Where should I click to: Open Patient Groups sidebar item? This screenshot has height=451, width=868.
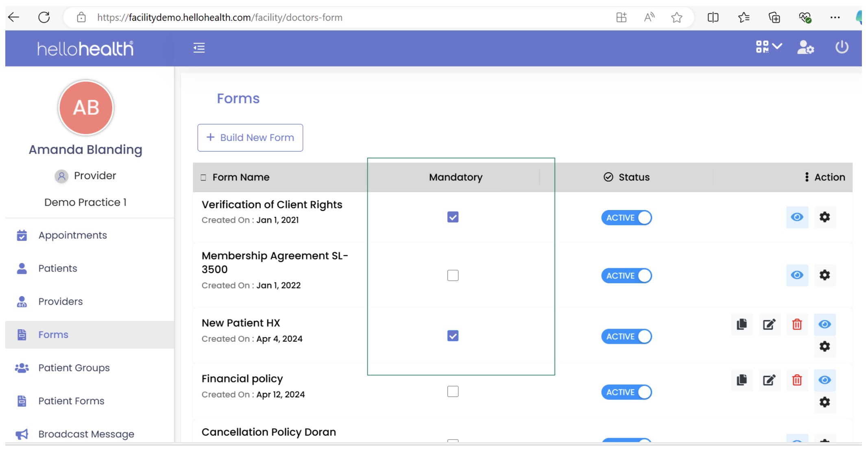(x=74, y=368)
